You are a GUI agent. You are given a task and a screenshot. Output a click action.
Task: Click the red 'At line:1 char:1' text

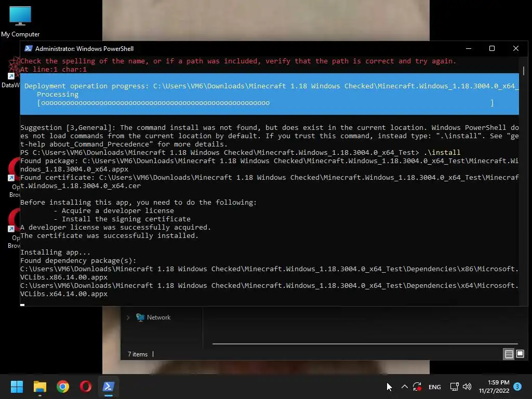click(54, 69)
